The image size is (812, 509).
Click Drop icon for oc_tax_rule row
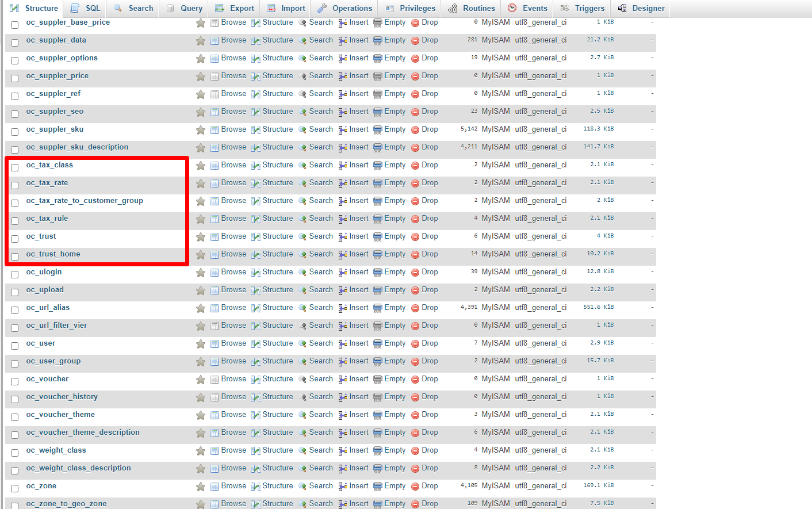click(415, 219)
